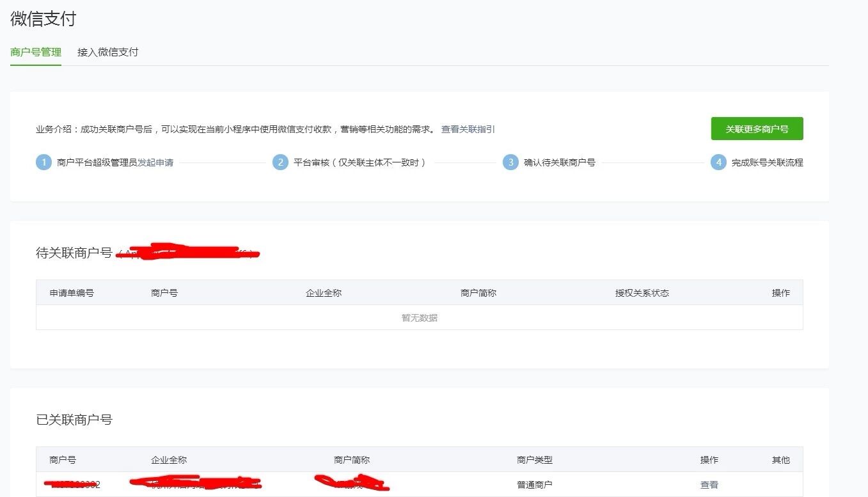Screen dimensions: 868x497
Task: Click the 待关联商户号 section heading
Action: coord(74,253)
